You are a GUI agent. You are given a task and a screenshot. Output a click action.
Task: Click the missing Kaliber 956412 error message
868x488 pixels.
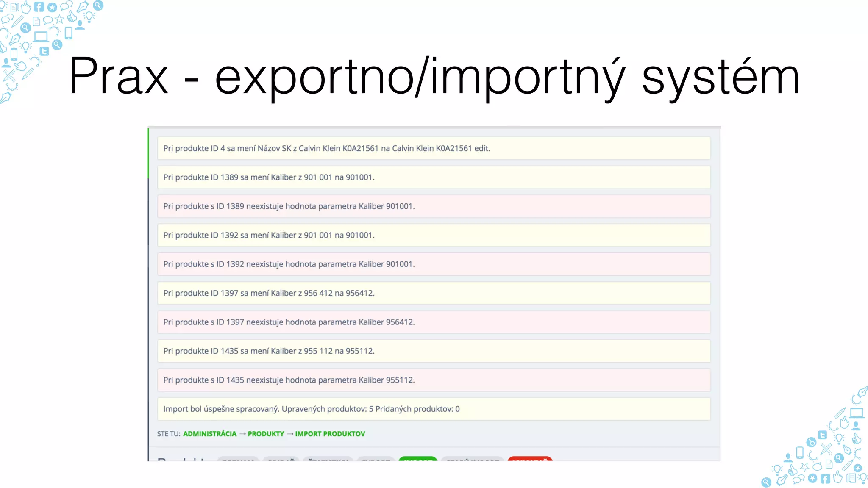coord(434,322)
